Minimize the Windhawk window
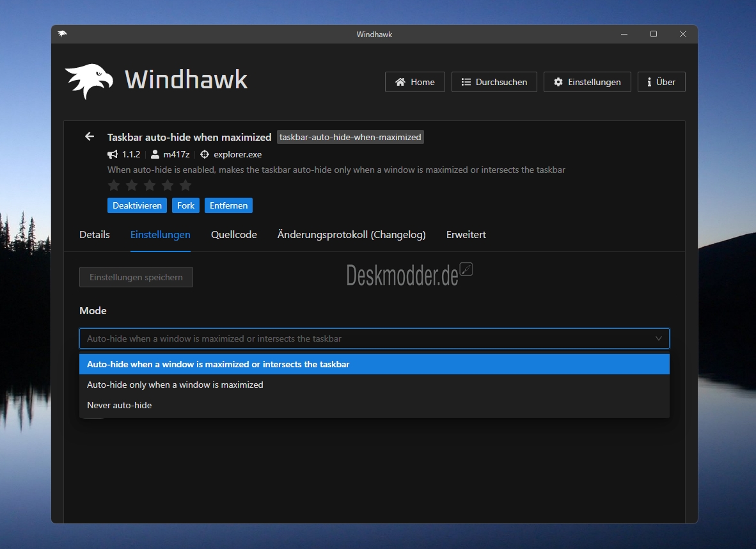756x549 pixels. pyautogui.click(x=624, y=35)
